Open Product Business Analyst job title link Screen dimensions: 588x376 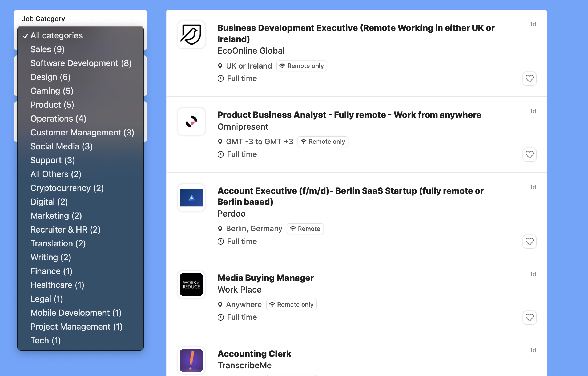coord(349,115)
